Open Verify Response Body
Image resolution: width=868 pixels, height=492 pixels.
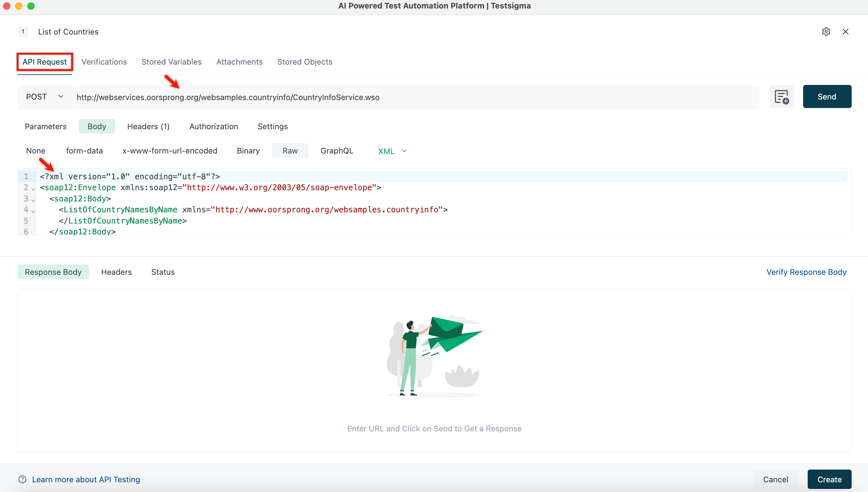[x=806, y=272]
